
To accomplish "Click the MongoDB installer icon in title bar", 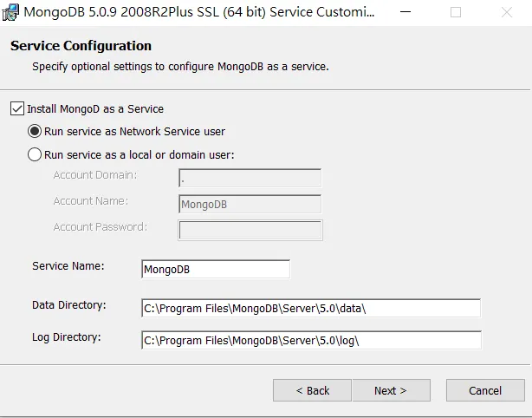I will pos(10,12).
